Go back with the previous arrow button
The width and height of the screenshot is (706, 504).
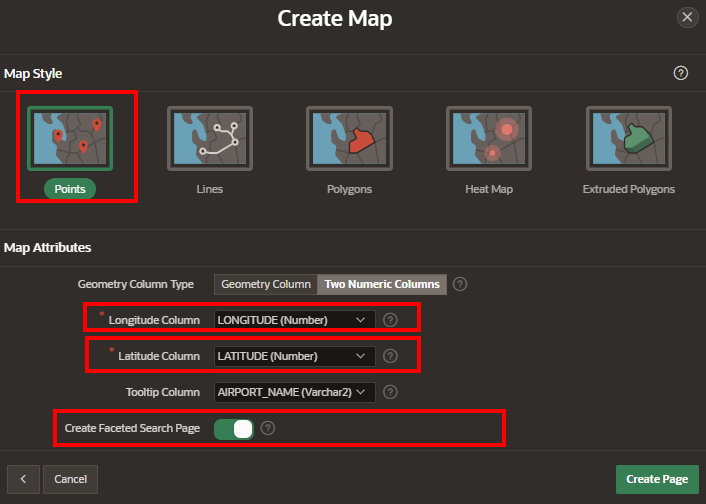click(23, 479)
